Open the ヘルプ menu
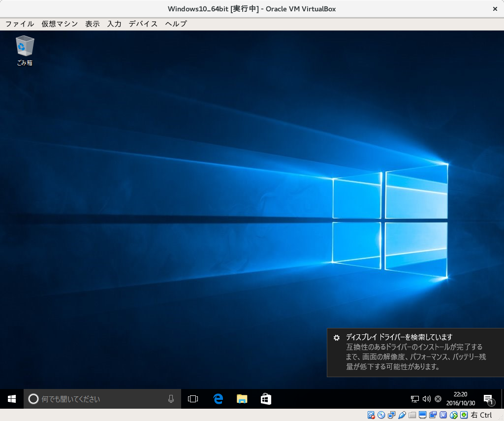504x421 pixels. 176,24
